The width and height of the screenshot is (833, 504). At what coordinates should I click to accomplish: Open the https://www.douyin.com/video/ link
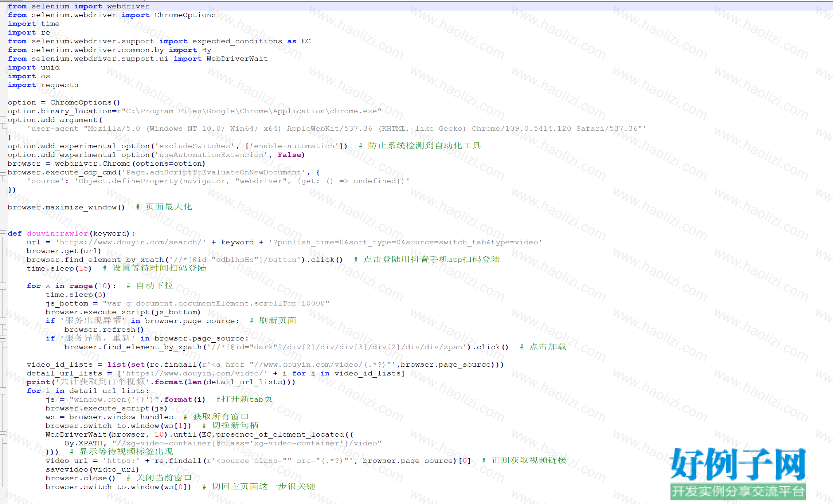pos(197,373)
